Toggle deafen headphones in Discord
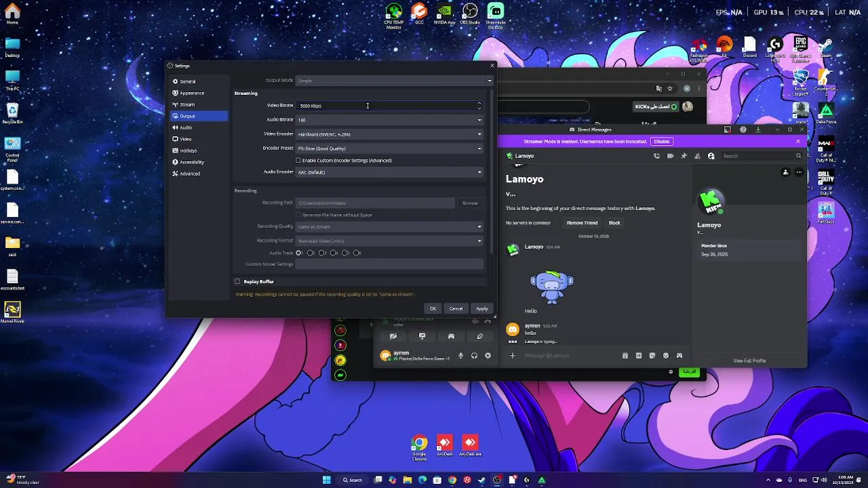The image size is (868, 488). [474, 356]
